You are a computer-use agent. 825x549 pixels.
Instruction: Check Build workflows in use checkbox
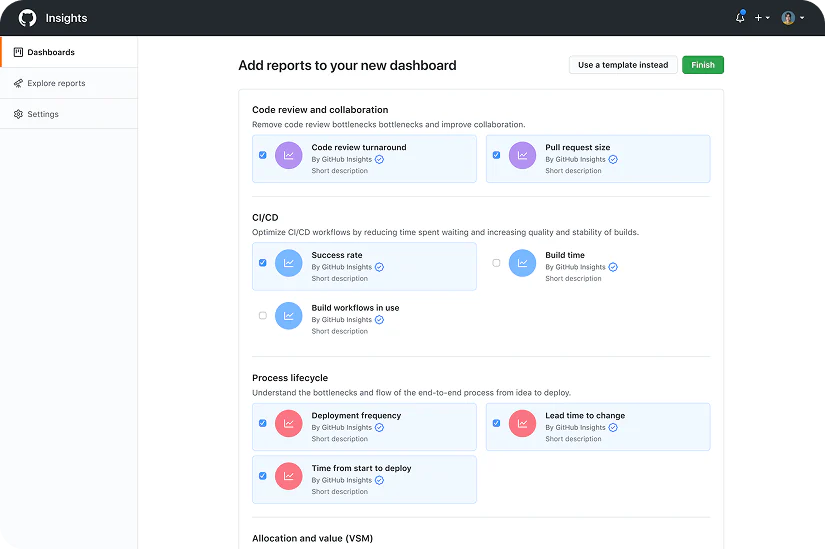pos(263,316)
